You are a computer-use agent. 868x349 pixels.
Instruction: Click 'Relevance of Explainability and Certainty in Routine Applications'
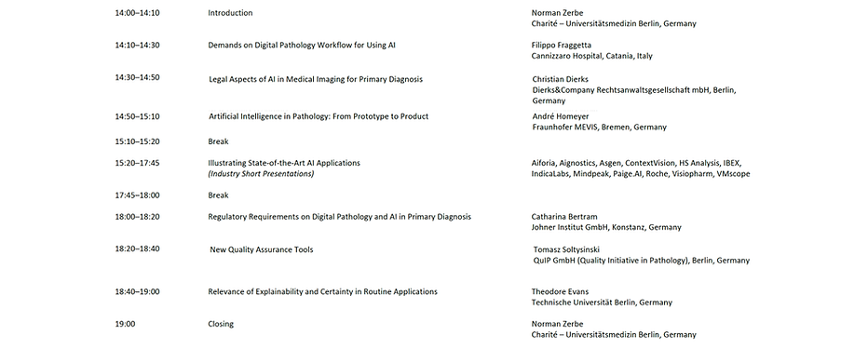323,291
